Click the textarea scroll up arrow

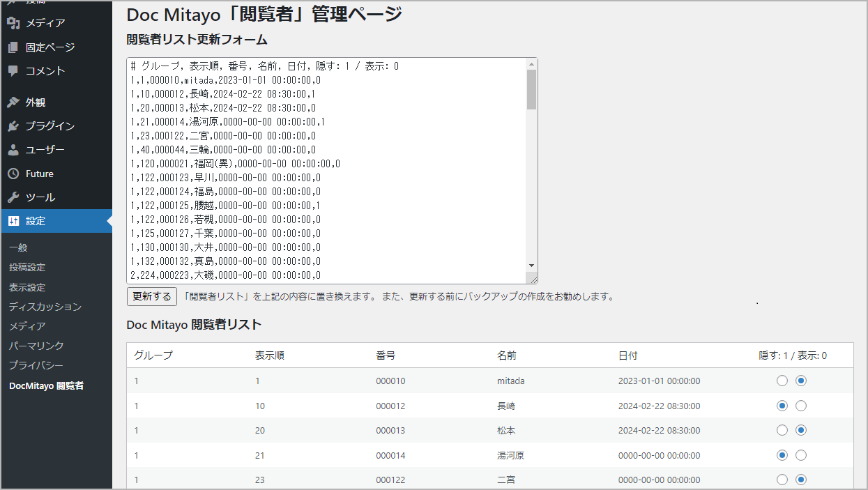point(532,63)
